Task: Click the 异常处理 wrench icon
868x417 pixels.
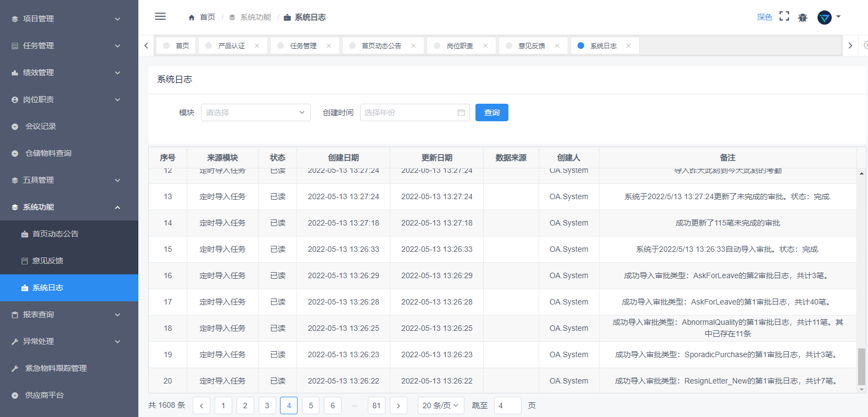Action: [x=15, y=341]
